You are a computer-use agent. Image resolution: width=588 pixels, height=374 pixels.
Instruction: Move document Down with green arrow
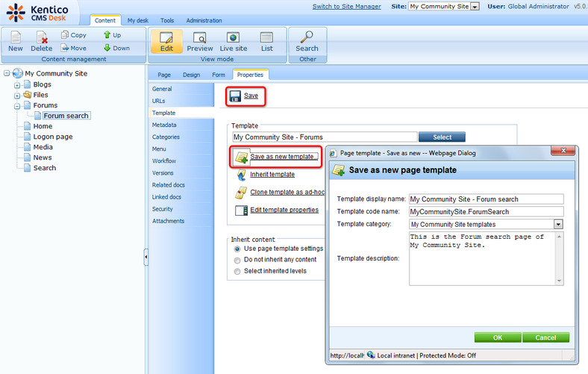click(x=107, y=48)
